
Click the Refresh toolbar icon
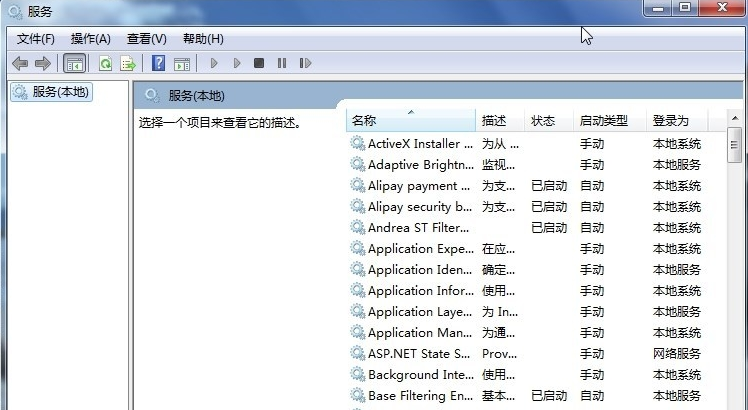(x=105, y=63)
